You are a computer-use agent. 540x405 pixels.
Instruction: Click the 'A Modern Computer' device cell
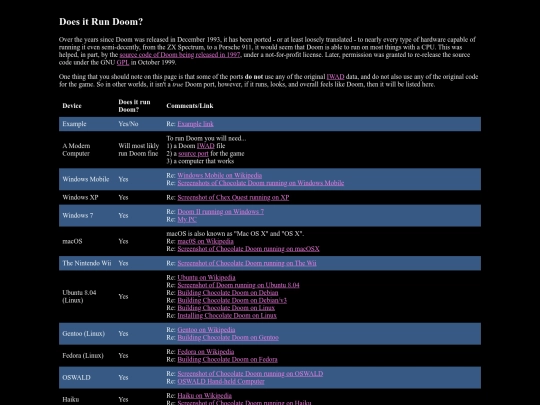click(76, 150)
